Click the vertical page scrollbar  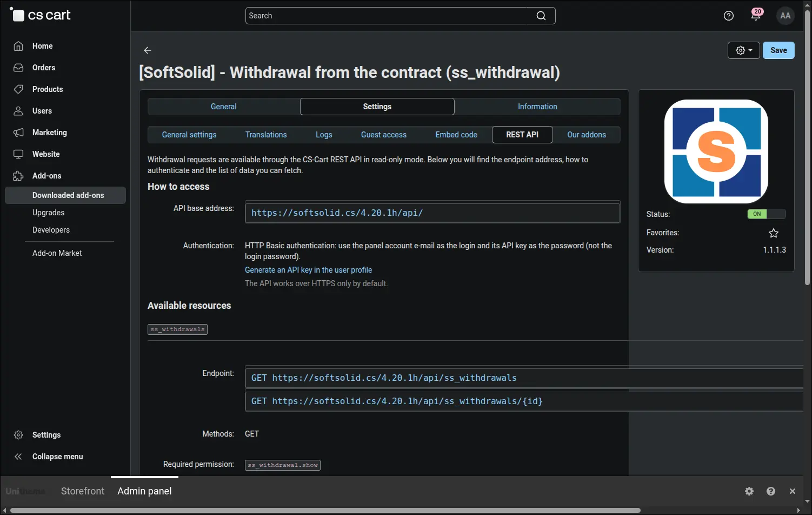point(807,146)
